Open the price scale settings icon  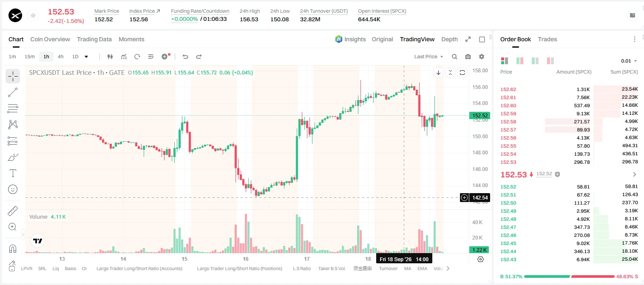[481, 259]
